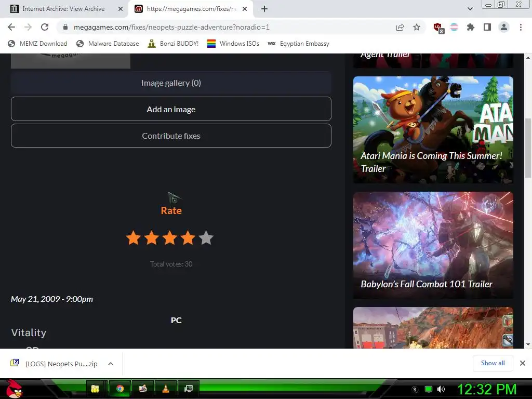Open MEMZ Download bookmark
This screenshot has width=532, height=399.
[37, 44]
